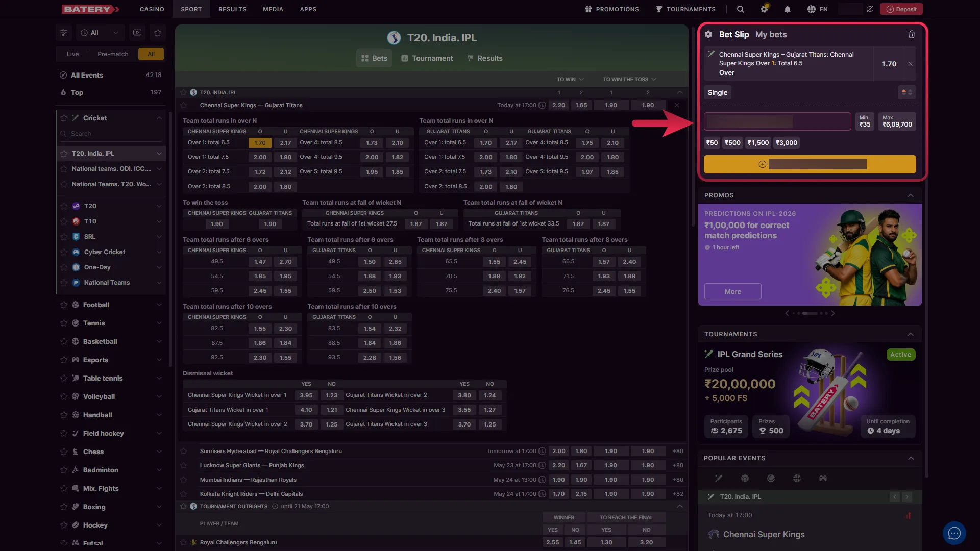Image resolution: width=980 pixels, height=551 pixels.
Task: Favorite the Mumbai Indians — Rajasthan Royals match
Action: (x=183, y=480)
